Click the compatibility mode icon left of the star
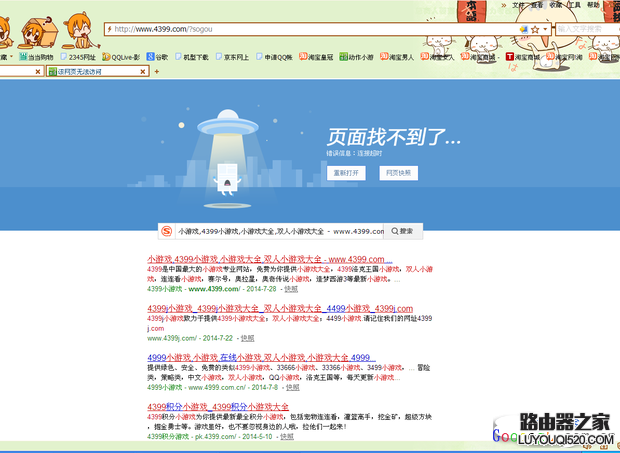The width and height of the screenshot is (620, 453). [x=524, y=29]
